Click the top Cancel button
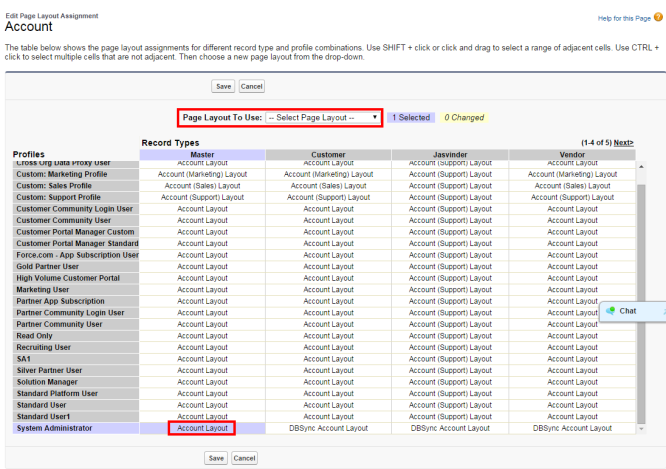The width and height of the screenshot is (666, 469). pyautogui.click(x=252, y=87)
